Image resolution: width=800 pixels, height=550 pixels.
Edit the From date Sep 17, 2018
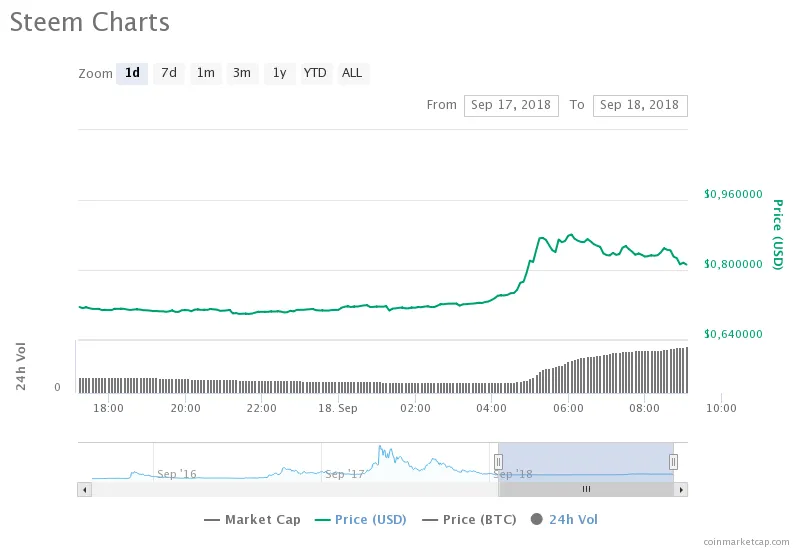(x=511, y=106)
